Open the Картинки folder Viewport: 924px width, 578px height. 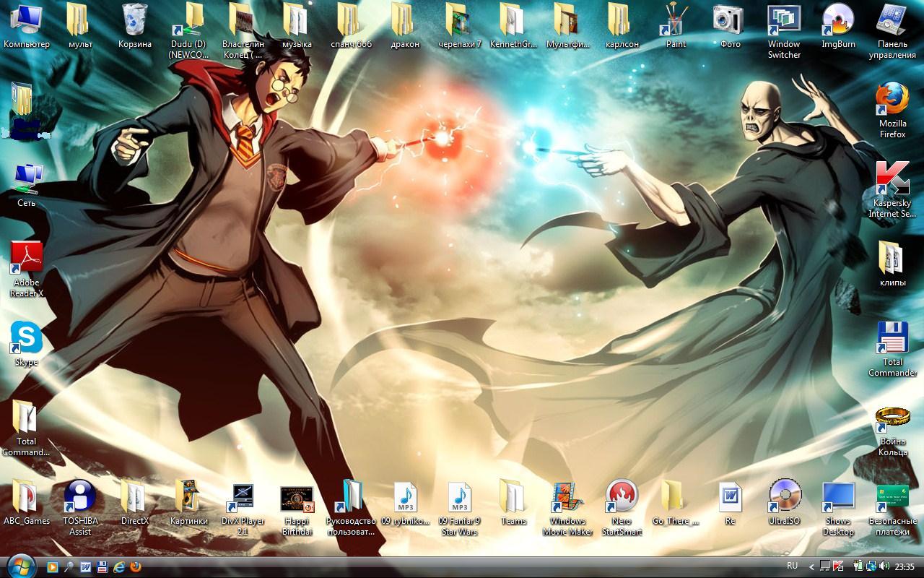point(188,502)
